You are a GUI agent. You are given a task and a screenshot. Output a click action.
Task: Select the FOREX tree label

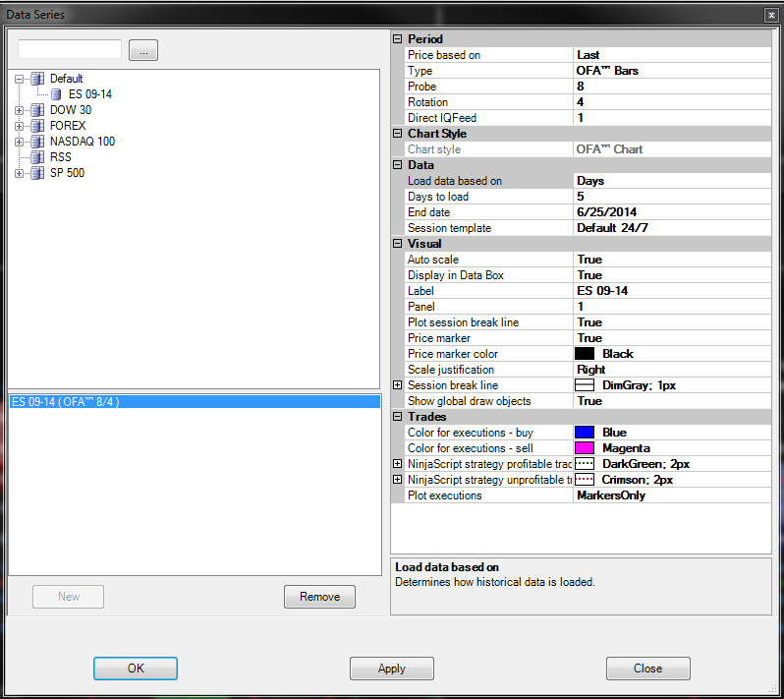pos(68,126)
